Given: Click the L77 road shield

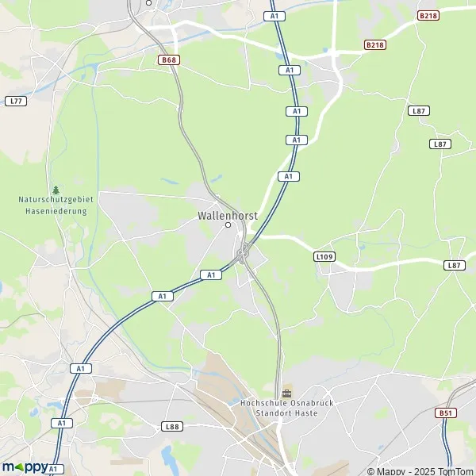Looking at the screenshot, I should 16,101.
